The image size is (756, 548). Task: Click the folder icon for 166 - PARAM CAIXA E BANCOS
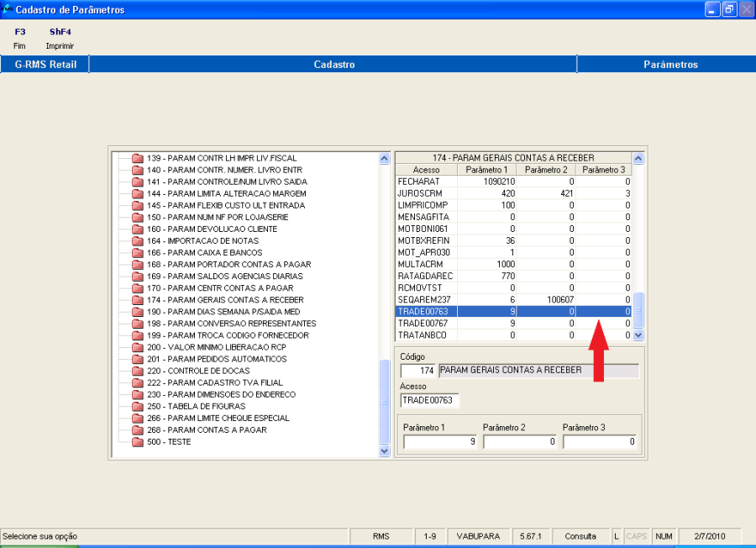point(138,253)
